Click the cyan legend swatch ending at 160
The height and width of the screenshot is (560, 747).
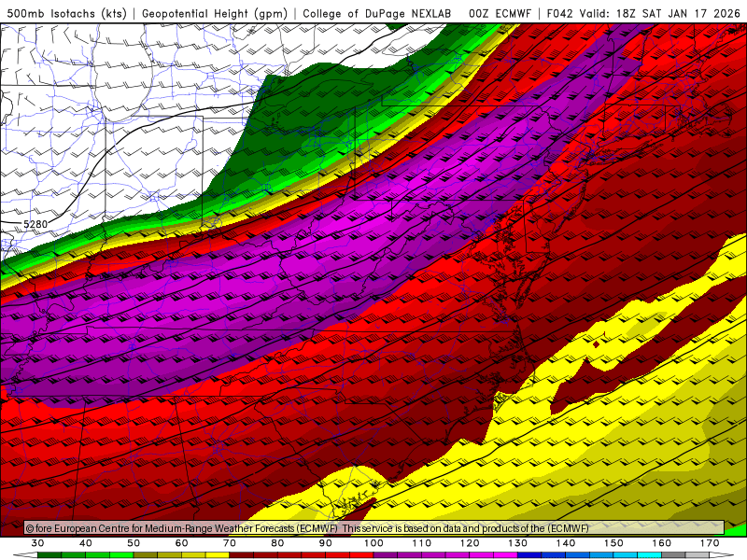point(649,555)
